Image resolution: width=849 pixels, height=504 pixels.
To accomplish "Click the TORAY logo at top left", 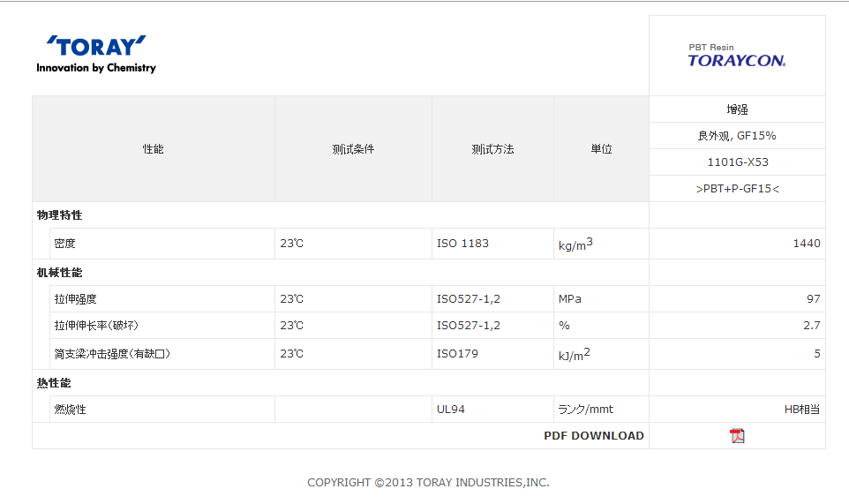I will tap(96, 54).
